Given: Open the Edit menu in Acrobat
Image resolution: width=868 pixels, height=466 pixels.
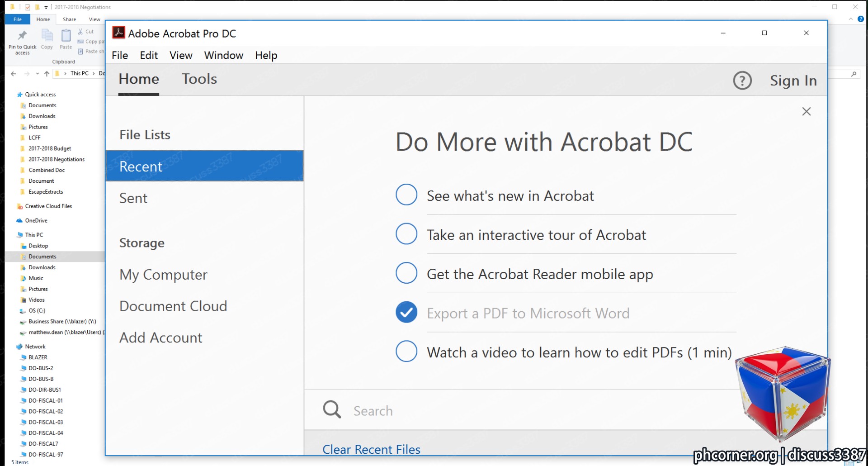Looking at the screenshot, I should 149,55.
